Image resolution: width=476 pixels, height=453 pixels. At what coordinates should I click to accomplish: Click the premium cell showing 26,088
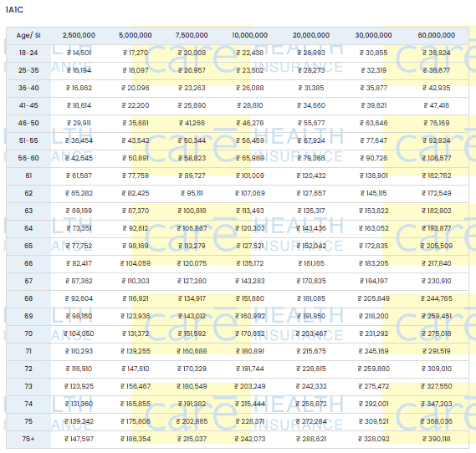250,88
